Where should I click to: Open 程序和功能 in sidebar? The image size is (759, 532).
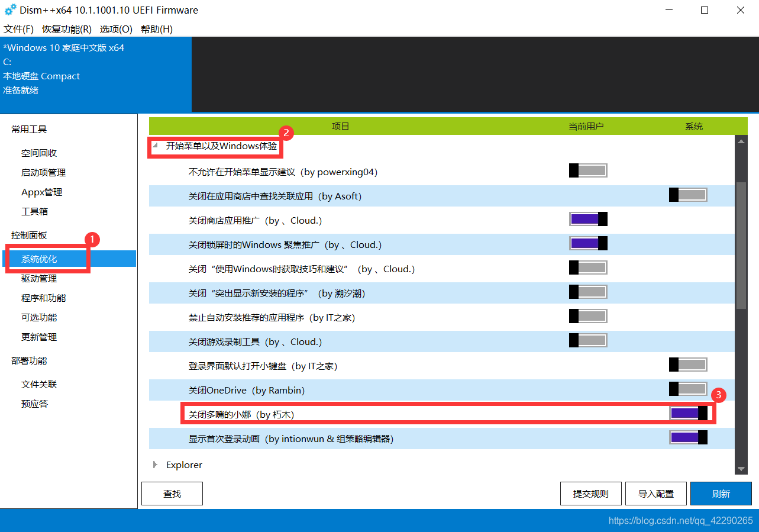[43, 298]
